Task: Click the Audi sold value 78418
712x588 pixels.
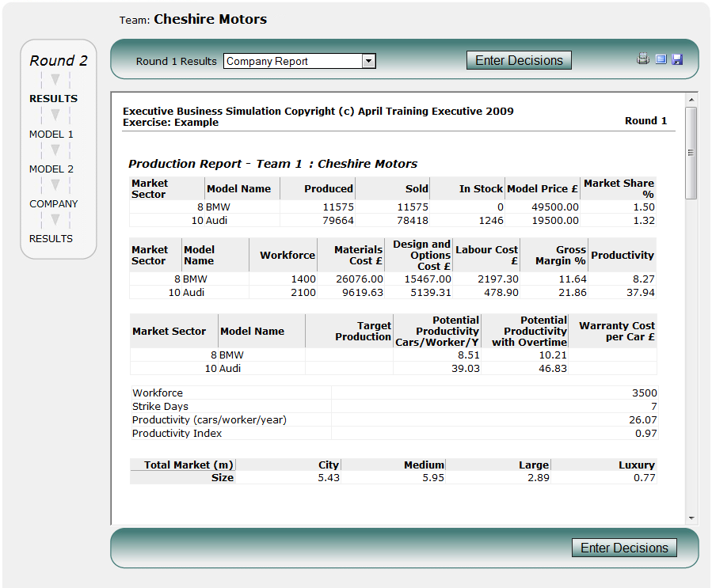Action: tap(413, 221)
